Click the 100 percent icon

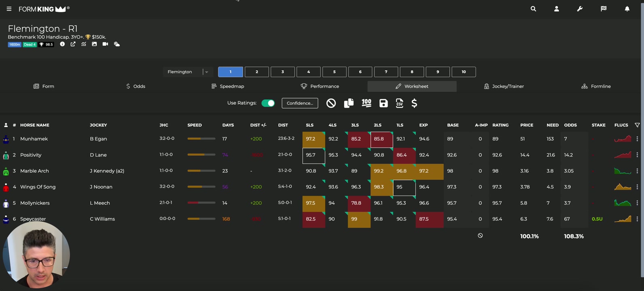click(x=366, y=103)
